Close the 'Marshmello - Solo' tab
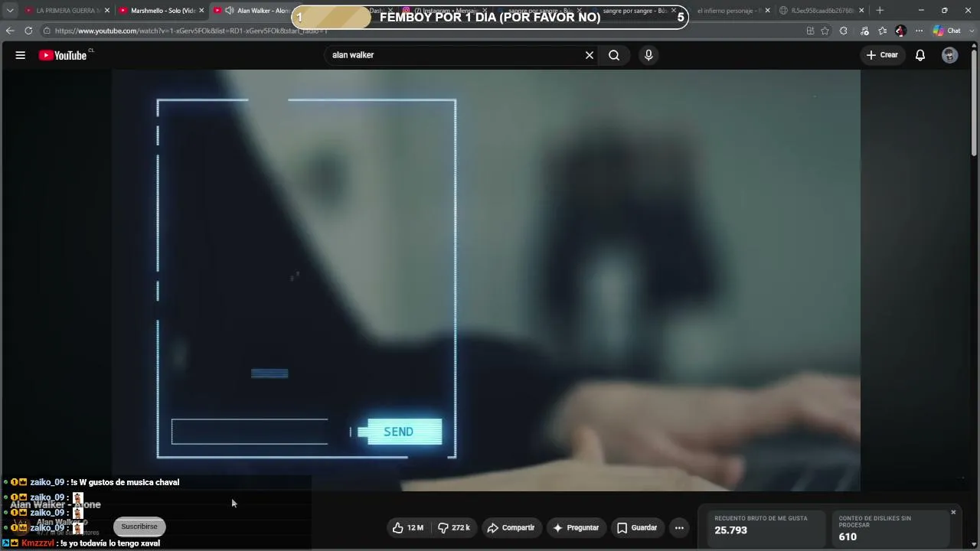The width and height of the screenshot is (980, 551). (201, 11)
